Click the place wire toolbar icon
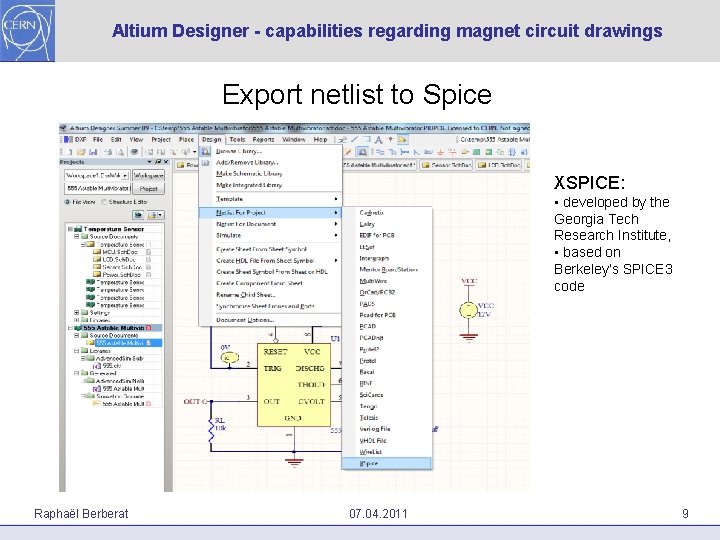This screenshot has height=540, width=720. (x=380, y=152)
